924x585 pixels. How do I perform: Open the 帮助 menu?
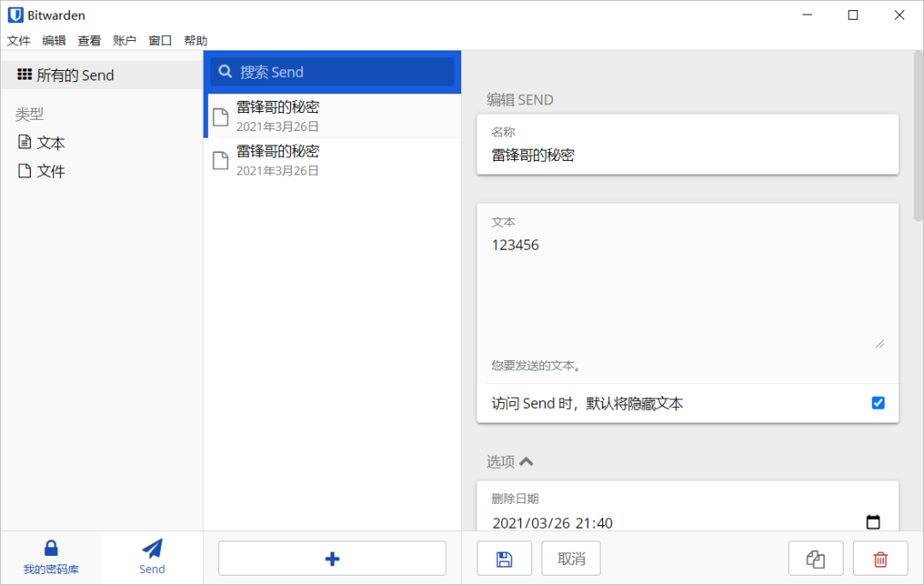click(x=195, y=41)
